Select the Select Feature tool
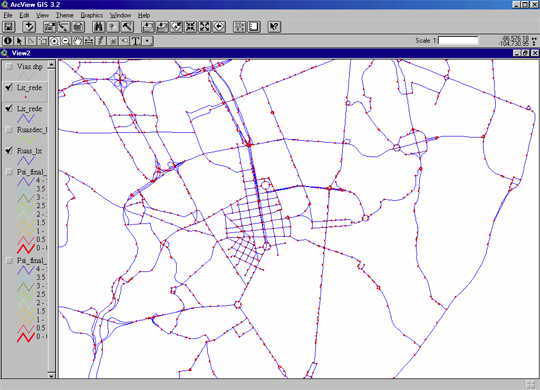 coord(43,41)
